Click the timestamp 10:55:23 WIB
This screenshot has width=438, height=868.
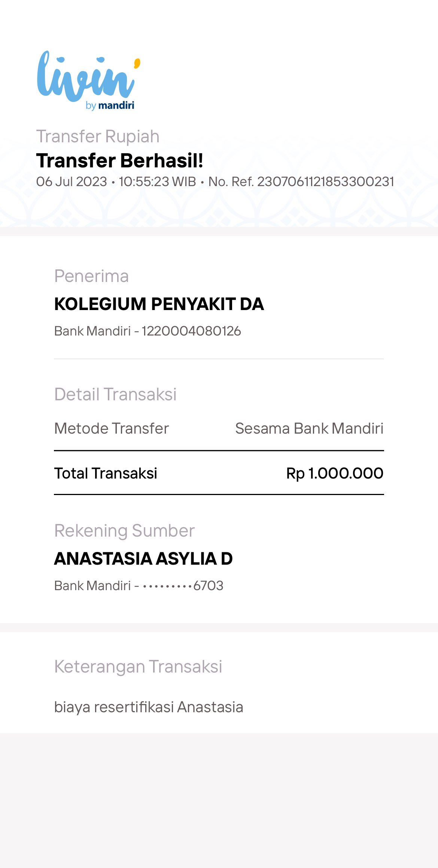pos(157,182)
